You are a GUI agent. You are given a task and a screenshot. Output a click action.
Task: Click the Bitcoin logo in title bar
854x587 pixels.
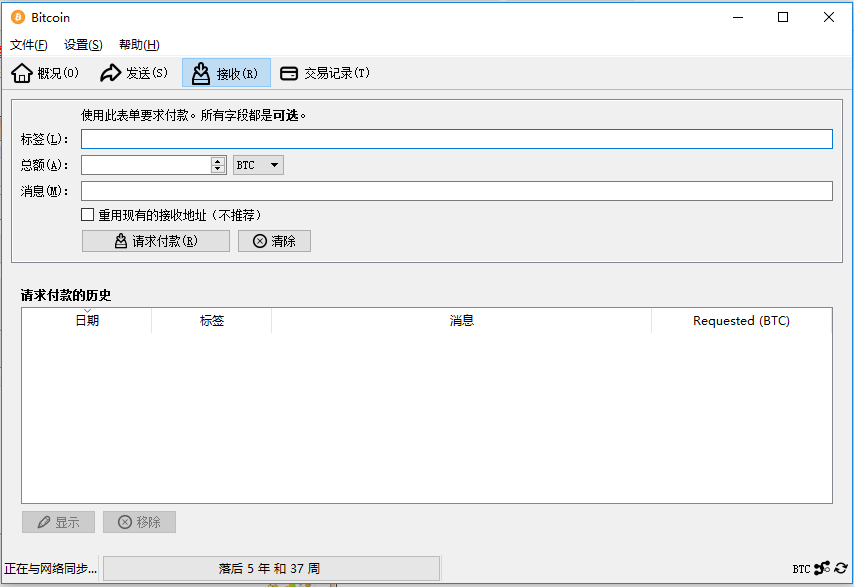pyautogui.click(x=17, y=17)
